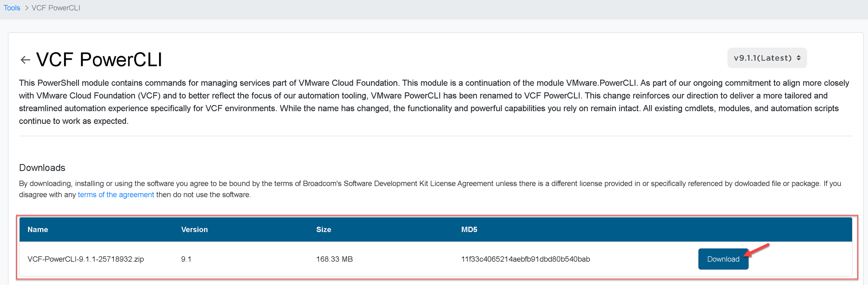
Task: Click the Name column header
Action: [x=38, y=229]
